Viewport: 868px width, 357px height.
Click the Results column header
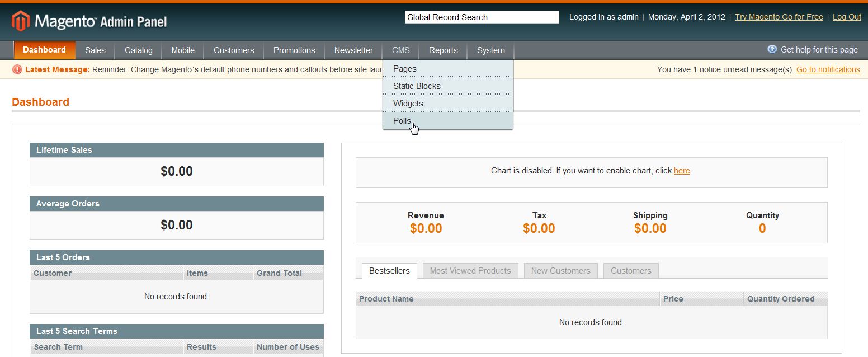point(218,347)
